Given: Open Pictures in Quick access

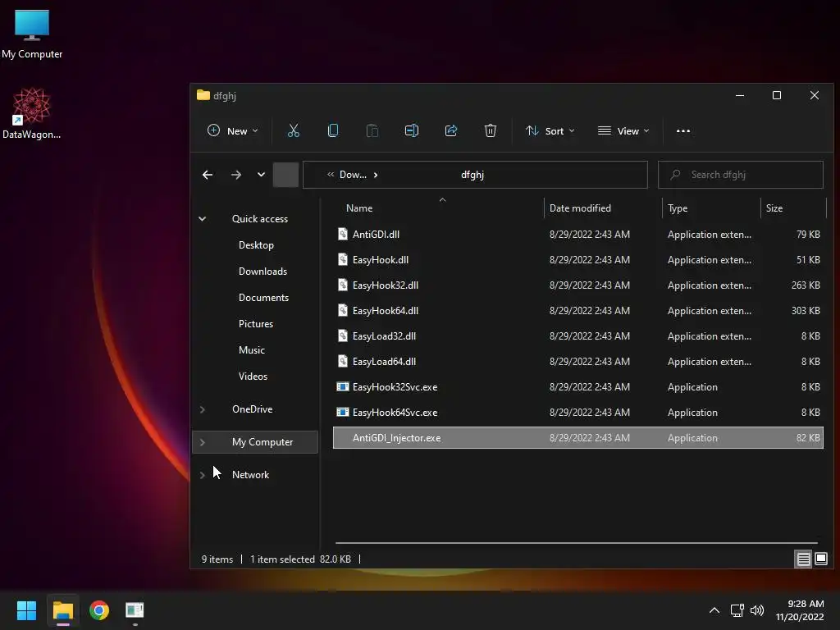Looking at the screenshot, I should click(x=256, y=323).
